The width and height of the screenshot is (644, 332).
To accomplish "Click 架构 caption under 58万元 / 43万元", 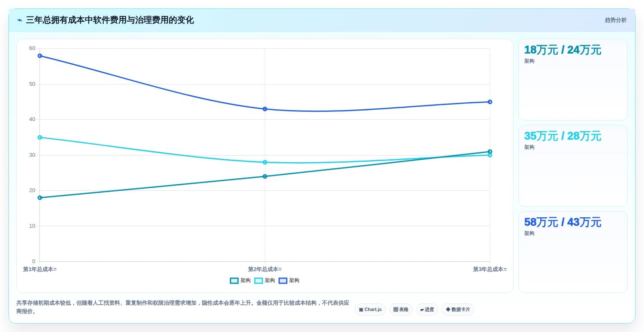I will 529,234.
